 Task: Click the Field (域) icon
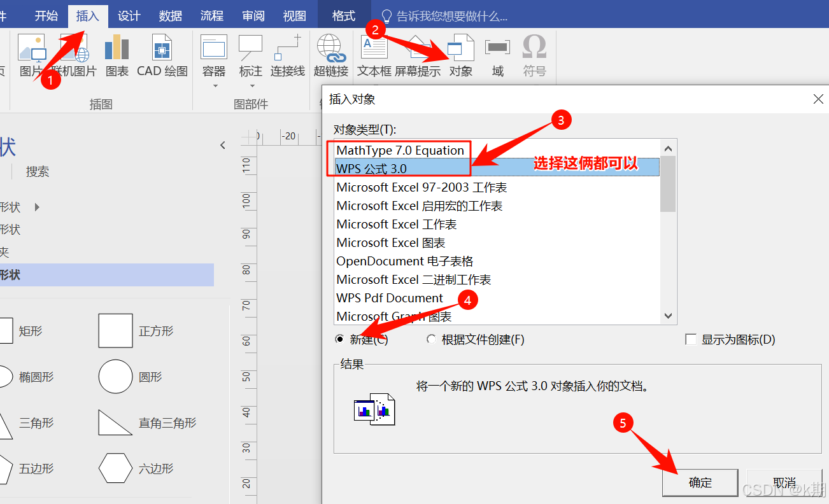[x=497, y=48]
